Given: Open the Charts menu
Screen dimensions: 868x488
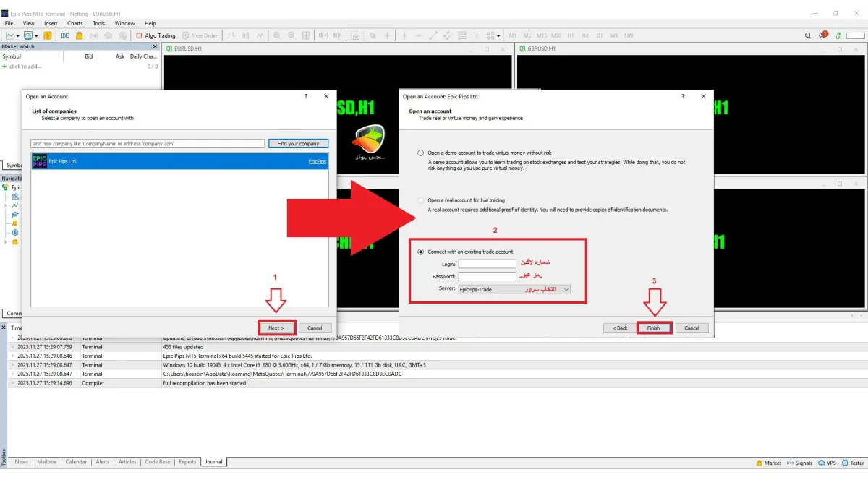Looking at the screenshot, I should [75, 23].
